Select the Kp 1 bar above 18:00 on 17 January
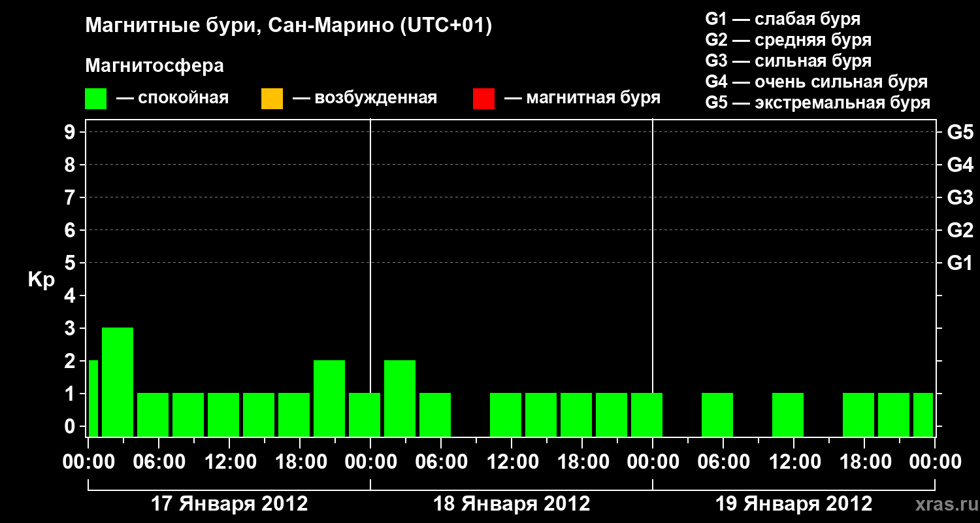980x523 pixels. coord(294,414)
